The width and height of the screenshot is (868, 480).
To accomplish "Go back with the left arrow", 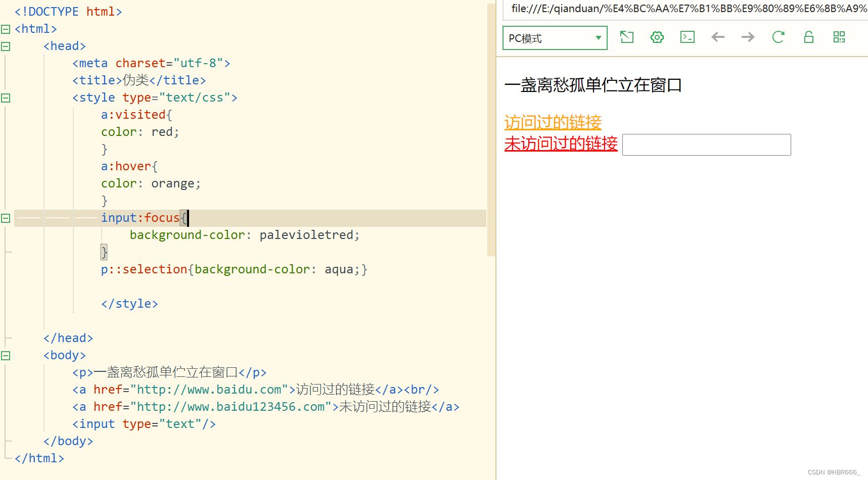I will (x=718, y=37).
